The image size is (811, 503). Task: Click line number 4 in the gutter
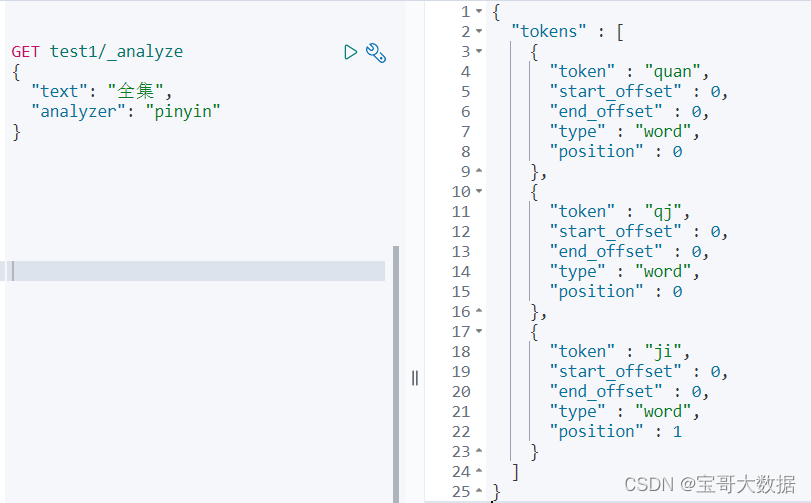[x=465, y=72]
